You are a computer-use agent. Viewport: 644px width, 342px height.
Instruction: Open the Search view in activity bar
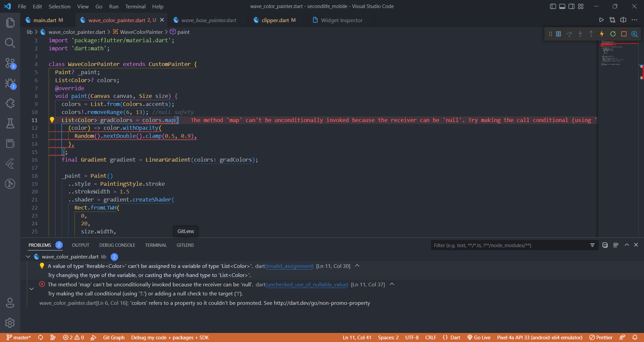click(x=10, y=43)
